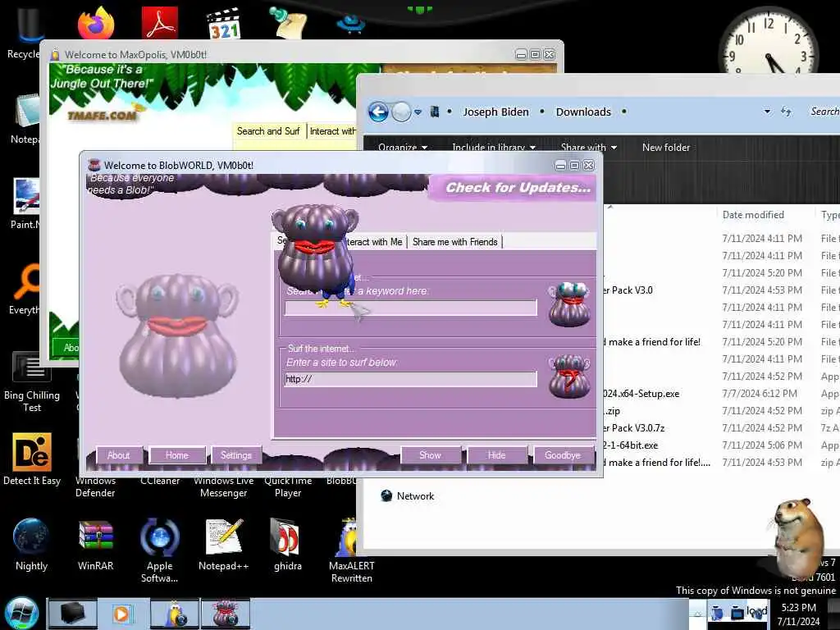Screen dimensions: 840x630
Task: Open the Paint.NET desktop icon
Action: click(x=25, y=203)
